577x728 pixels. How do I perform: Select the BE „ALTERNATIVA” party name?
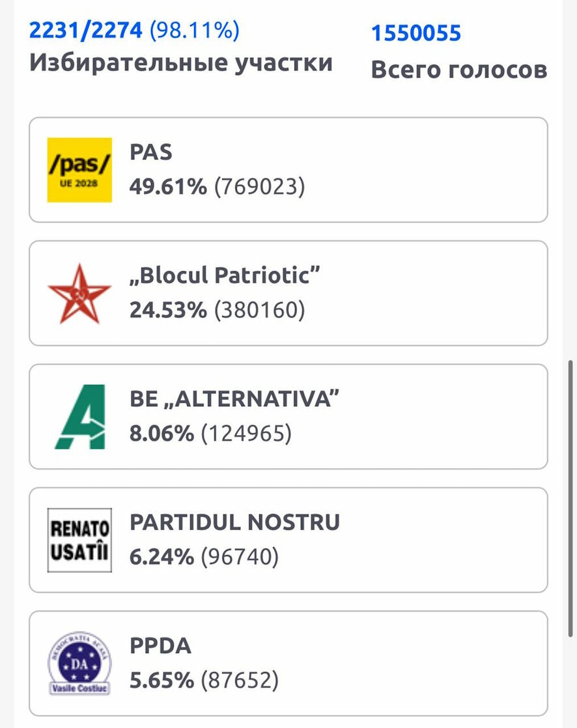click(x=234, y=399)
